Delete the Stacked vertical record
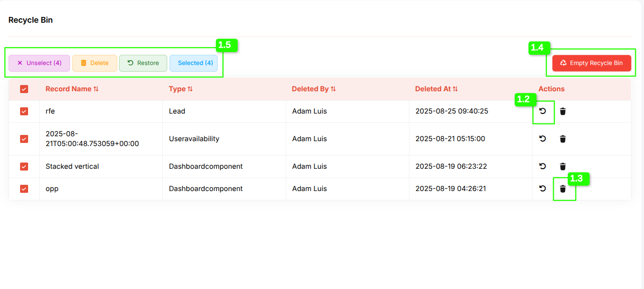 click(x=563, y=167)
